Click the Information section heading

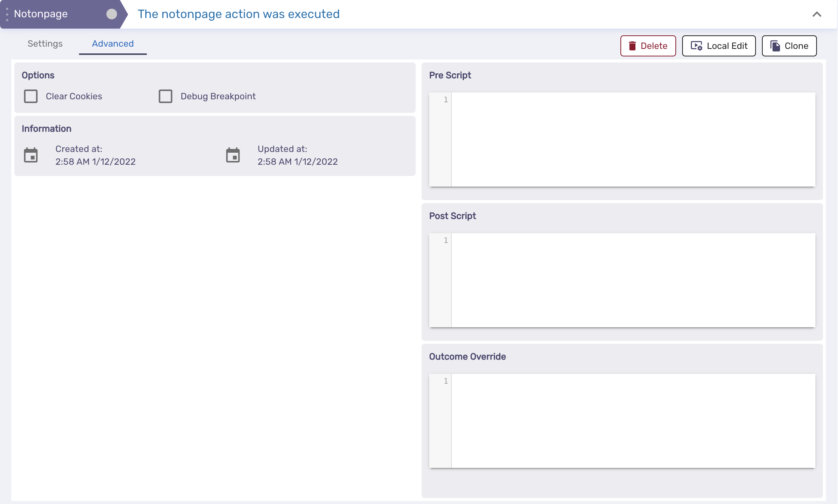[x=46, y=129]
